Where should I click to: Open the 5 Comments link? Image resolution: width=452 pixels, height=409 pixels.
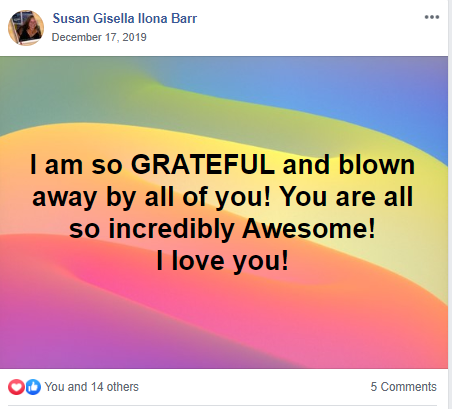coord(403,387)
